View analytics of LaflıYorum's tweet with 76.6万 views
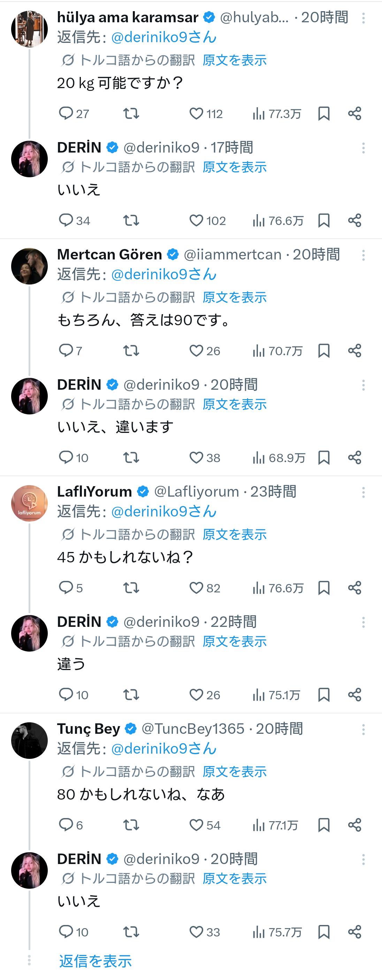 point(278,588)
